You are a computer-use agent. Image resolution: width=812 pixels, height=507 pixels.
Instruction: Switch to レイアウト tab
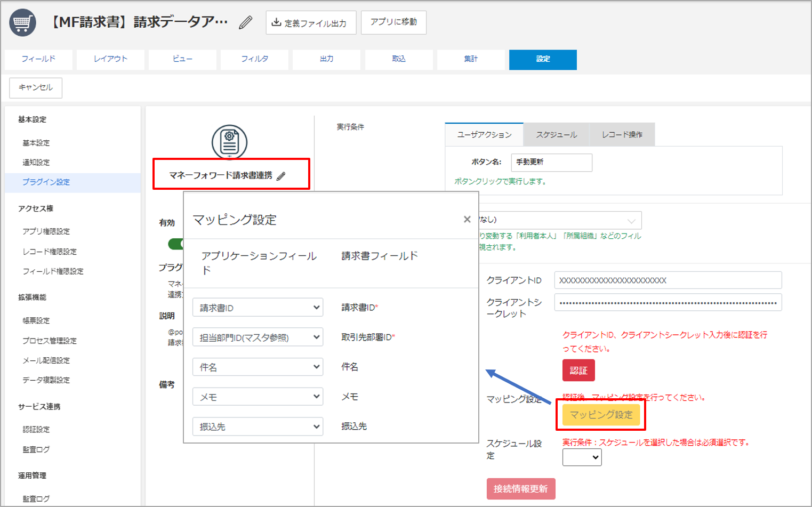(110, 59)
